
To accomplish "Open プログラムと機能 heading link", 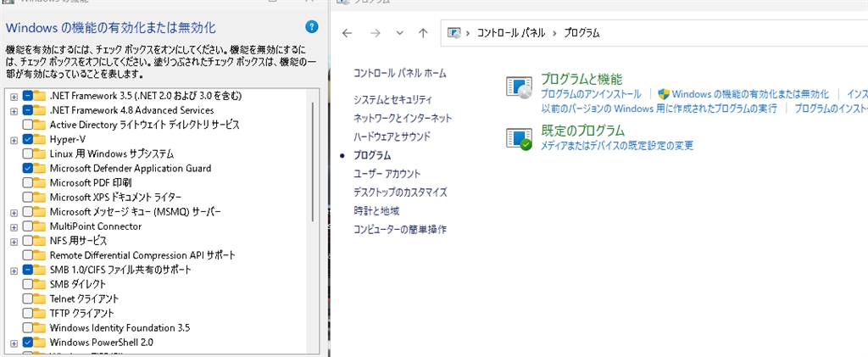I will point(581,79).
